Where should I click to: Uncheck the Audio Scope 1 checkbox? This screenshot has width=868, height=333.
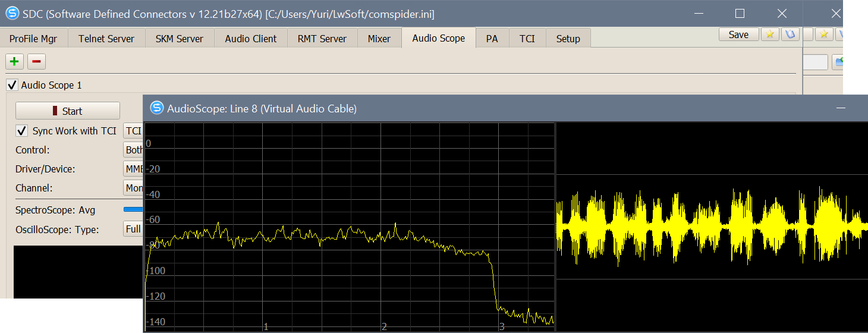point(12,85)
